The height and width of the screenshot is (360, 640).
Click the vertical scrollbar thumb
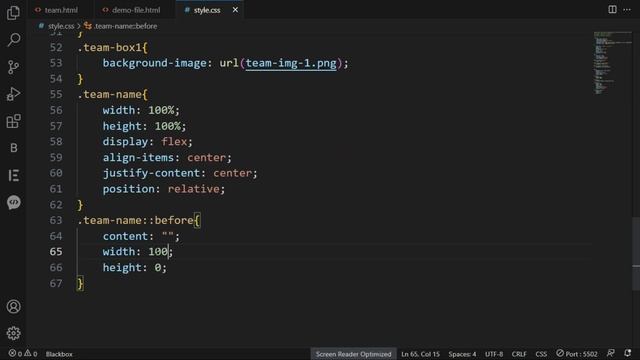[x=636, y=254]
